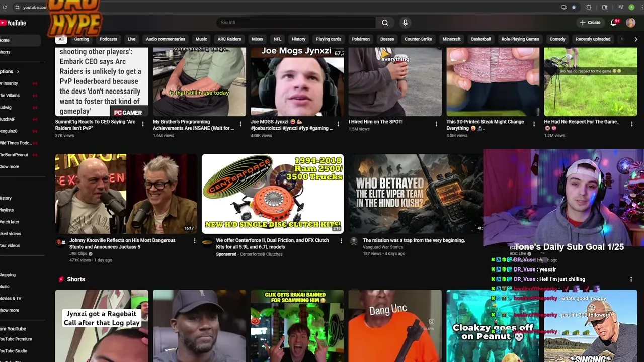The image size is (644, 362).
Task: Open YouTube Studio in sidebar
Action: point(14,351)
